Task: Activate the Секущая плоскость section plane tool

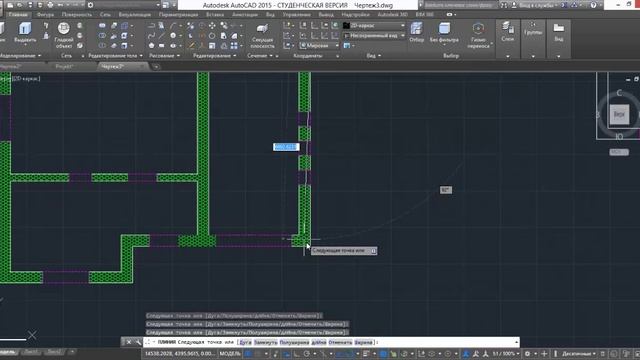Action: tap(262, 35)
